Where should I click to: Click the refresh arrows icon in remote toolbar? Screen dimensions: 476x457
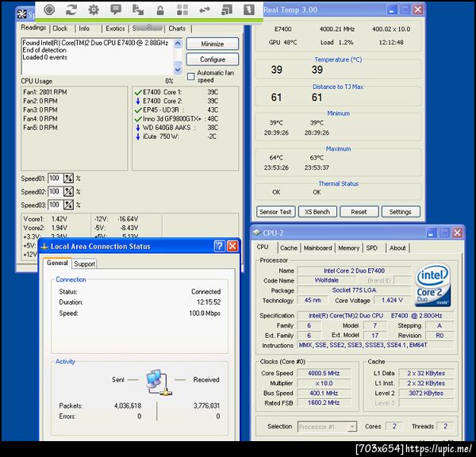pos(71,10)
